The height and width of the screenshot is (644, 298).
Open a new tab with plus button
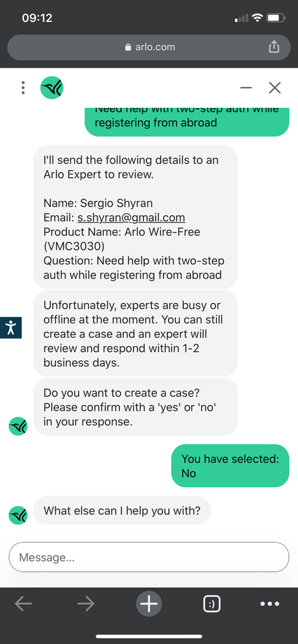pos(149,604)
